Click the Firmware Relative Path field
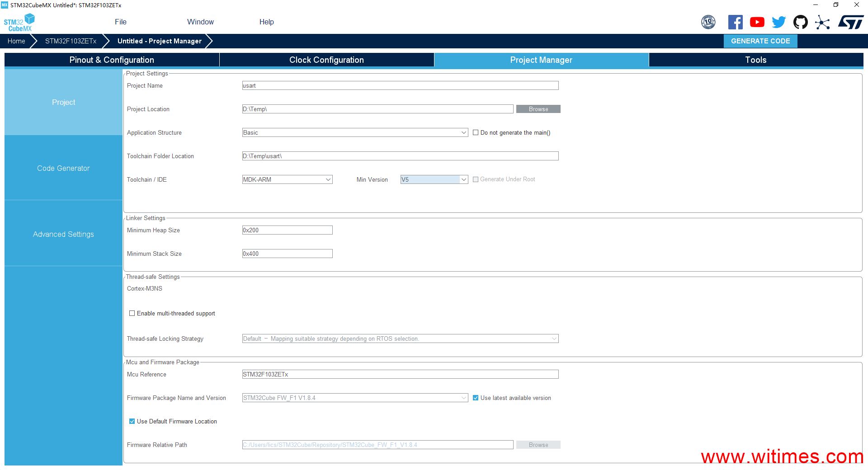This screenshot has width=868, height=470. 377,445
